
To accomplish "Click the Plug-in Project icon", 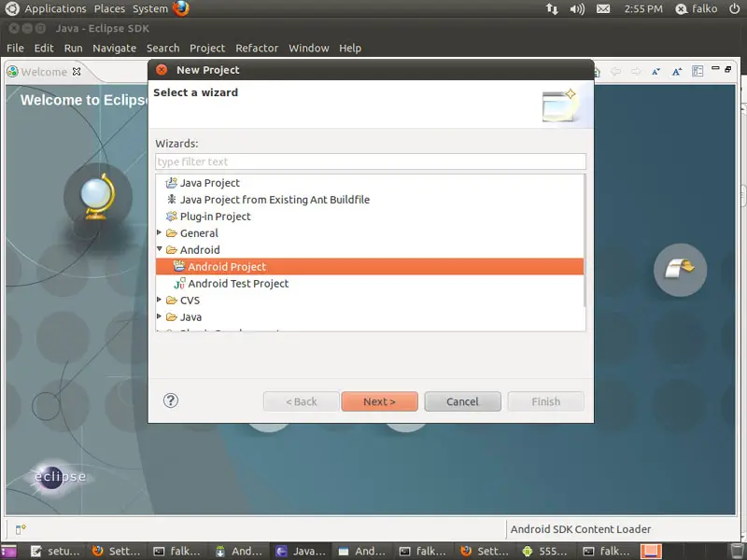I will pos(171,217).
